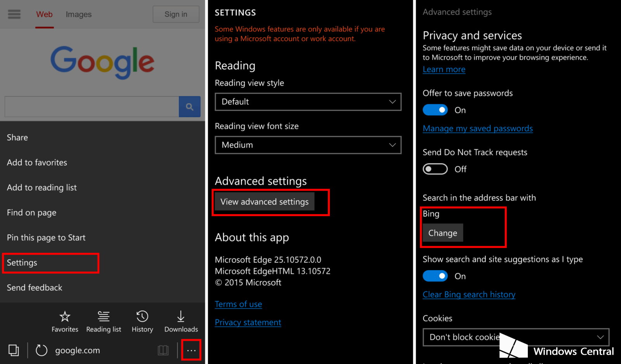This screenshot has width=621, height=364.
Task: Select Pin this page to Start
Action: (x=46, y=238)
